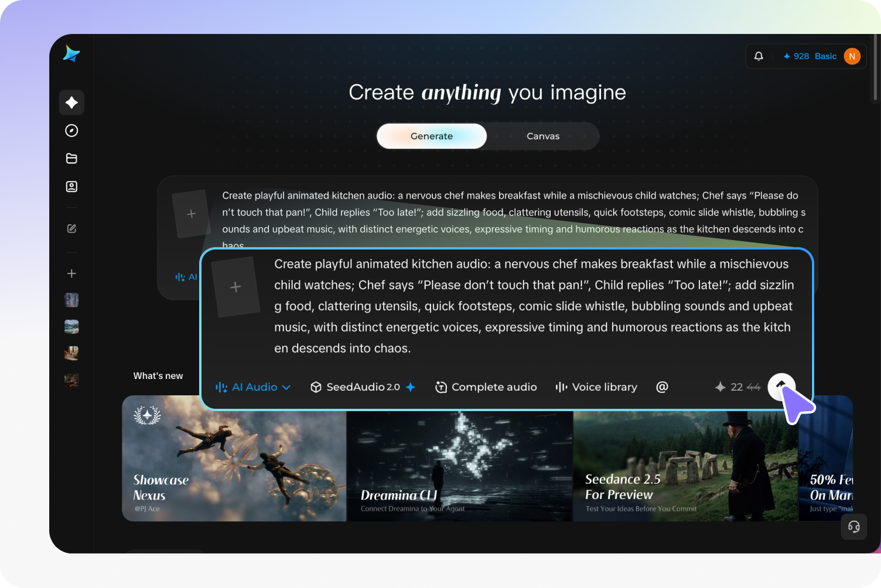881x588 pixels.
Task: Click the @ mention icon
Action: point(662,387)
